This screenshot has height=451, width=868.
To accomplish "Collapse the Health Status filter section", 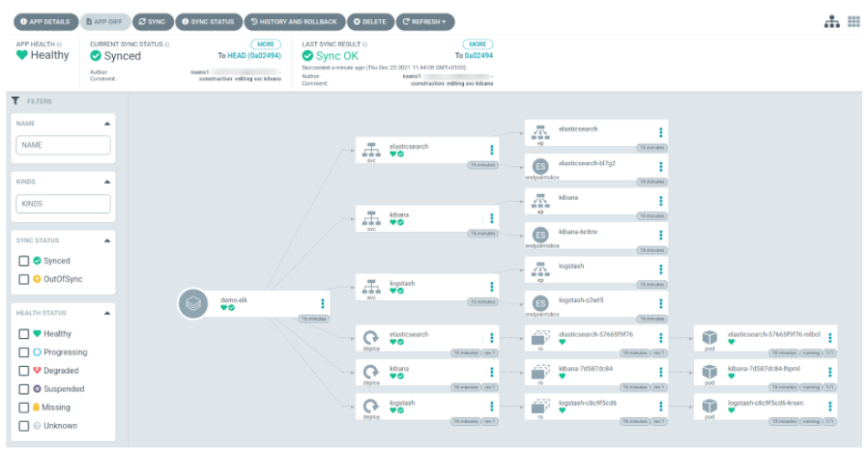I will pyautogui.click(x=106, y=313).
